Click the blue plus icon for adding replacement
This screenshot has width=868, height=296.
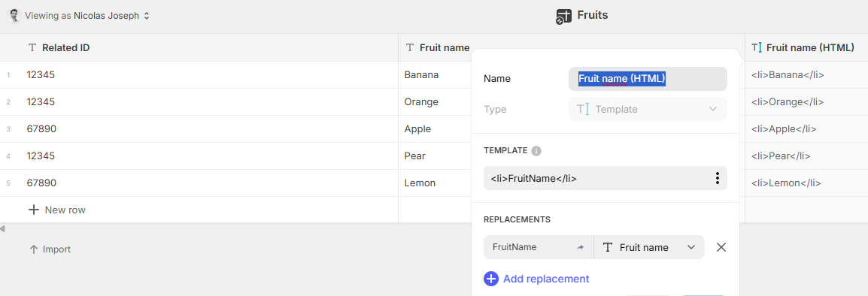point(491,279)
